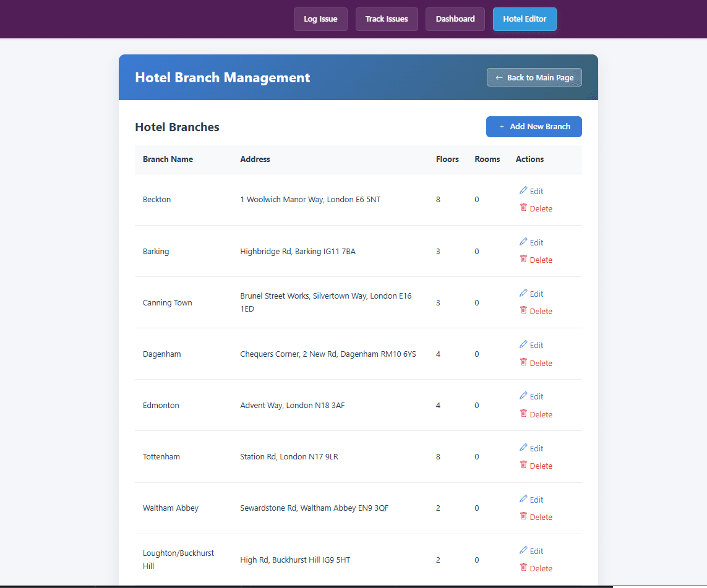This screenshot has height=588, width=707.
Task: Click the Add New Branch button
Action: click(x=534, y=126)
